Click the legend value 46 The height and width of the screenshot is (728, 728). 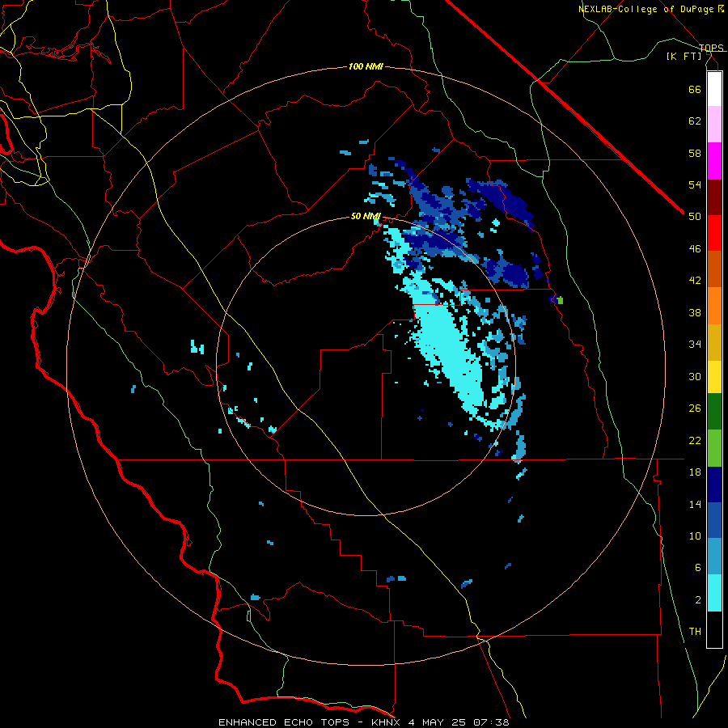695,249
